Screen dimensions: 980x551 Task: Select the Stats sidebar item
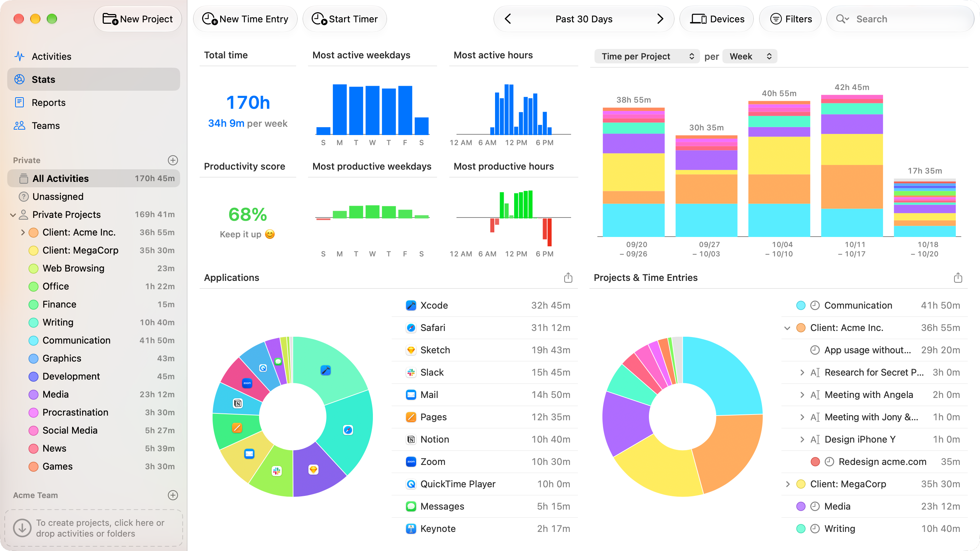tap(94, 80)
